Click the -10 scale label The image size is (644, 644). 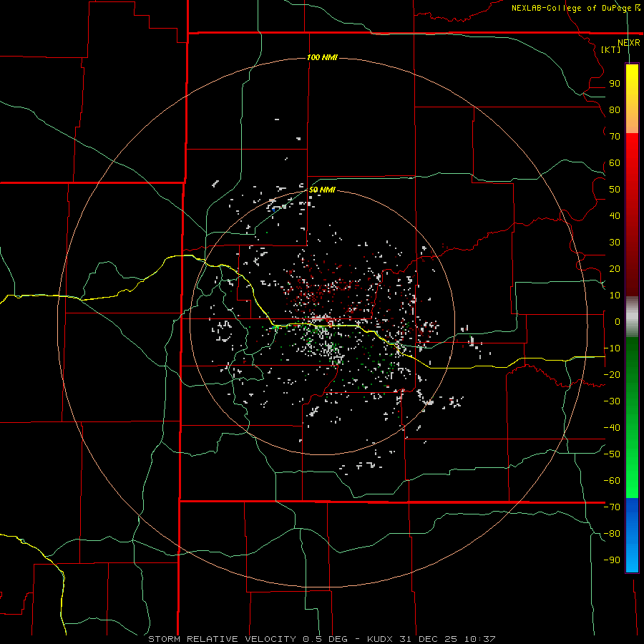(x=612, y=348)
